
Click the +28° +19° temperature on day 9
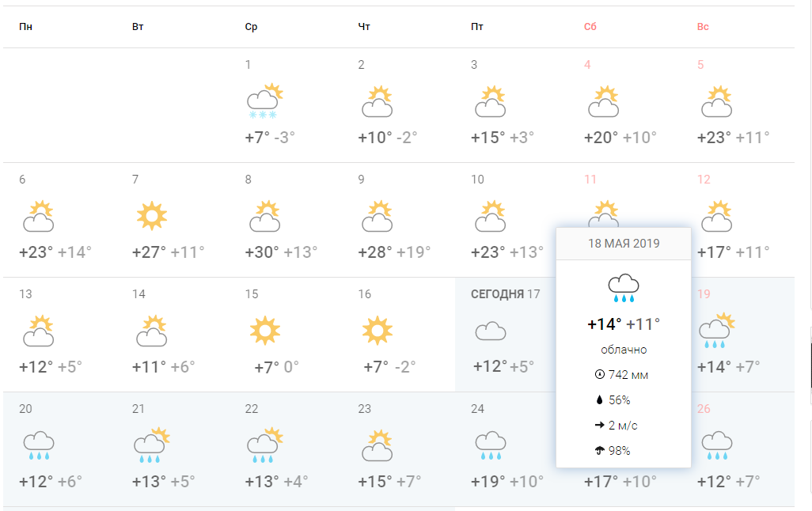(x=394, y=252)
